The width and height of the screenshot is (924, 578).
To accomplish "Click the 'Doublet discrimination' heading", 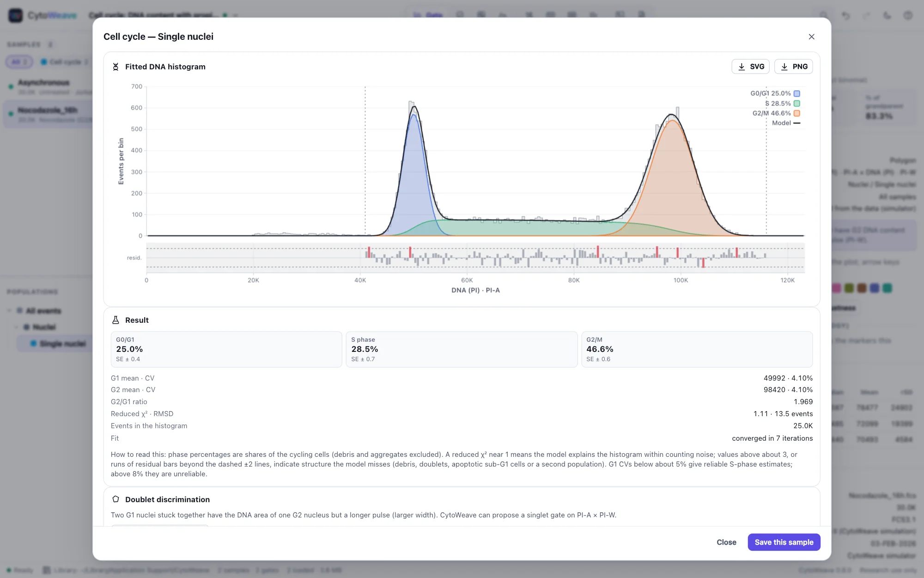I will (x=167, y=499).
